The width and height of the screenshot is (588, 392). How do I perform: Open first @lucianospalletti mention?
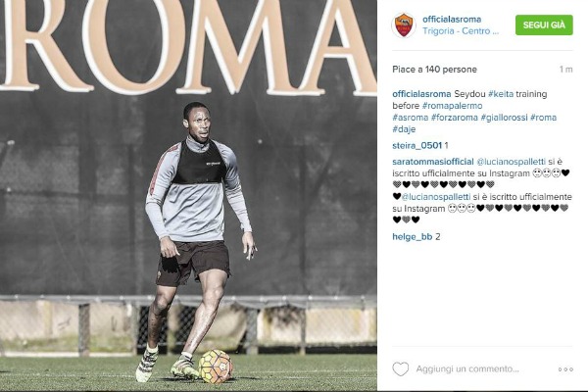tap(511, 162)
